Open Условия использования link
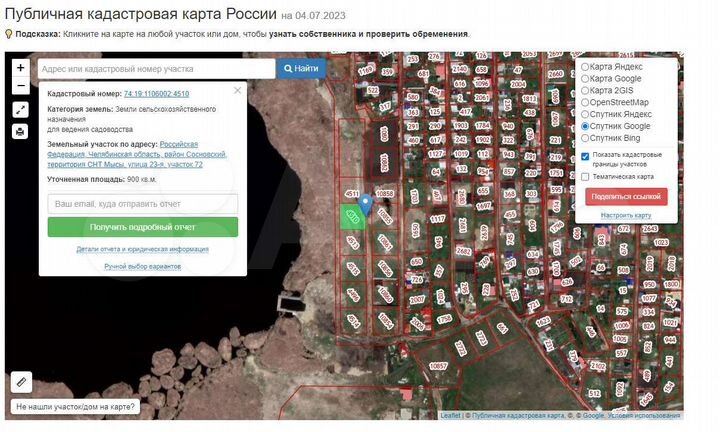This screenshot has width=720, height=432. 644,415
